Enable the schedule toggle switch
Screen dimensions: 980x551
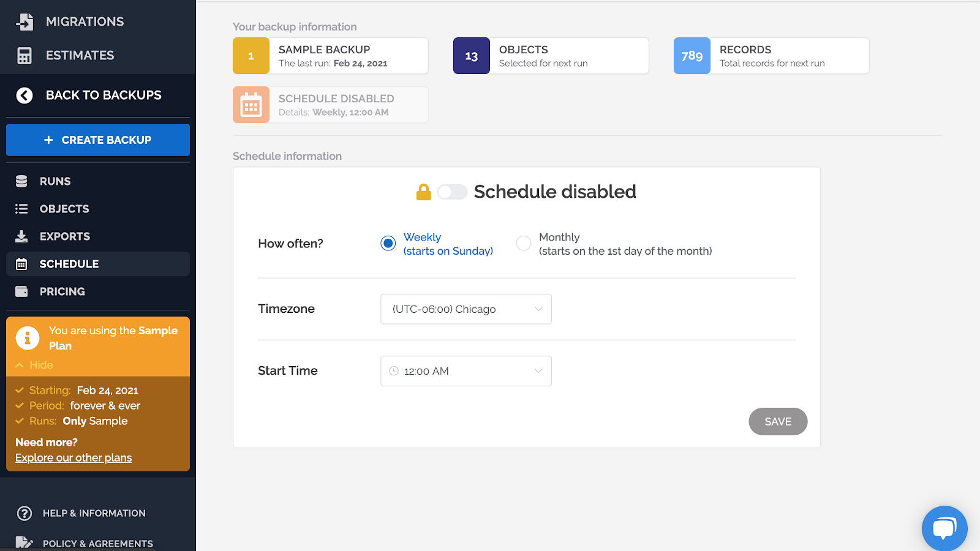tap(452, 192)
